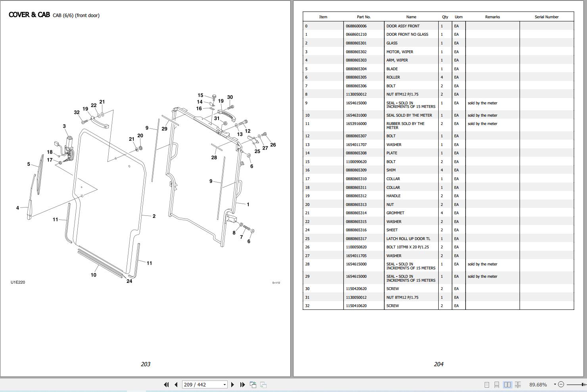Switch to continuous scrolling view
This screenshot has width=587, height=392.
point(497,384)
